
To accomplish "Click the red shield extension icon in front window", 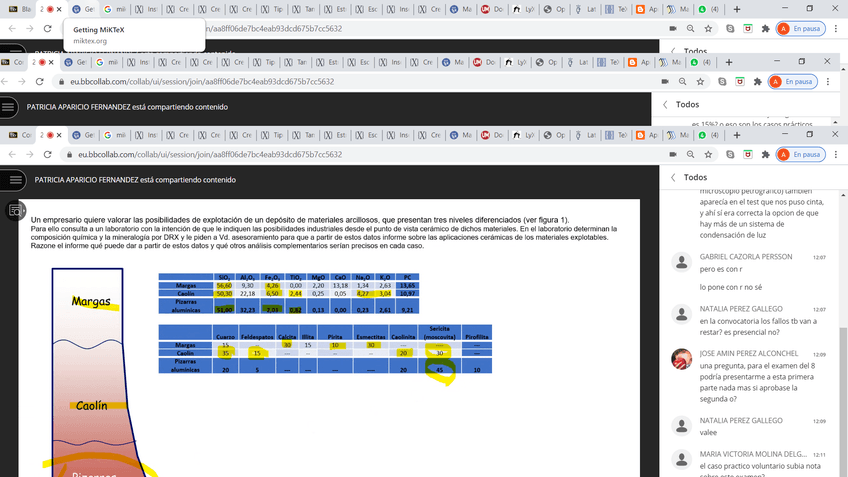I will pyautogui.click(x=748, y=155).
